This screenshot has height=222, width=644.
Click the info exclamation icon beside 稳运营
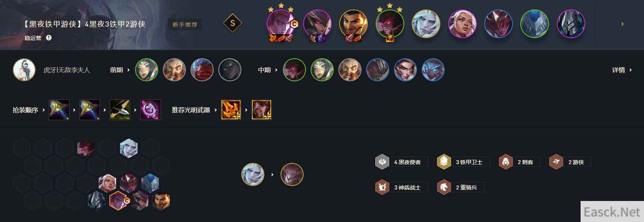pyautogui.click(x=49, y=38)
